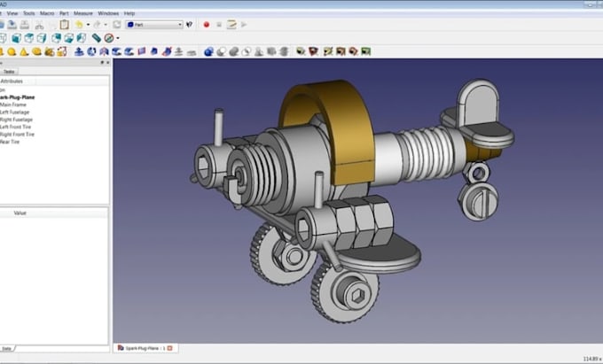The image size is (603, 364).
Task: Open the View menu
Action: 12,13
